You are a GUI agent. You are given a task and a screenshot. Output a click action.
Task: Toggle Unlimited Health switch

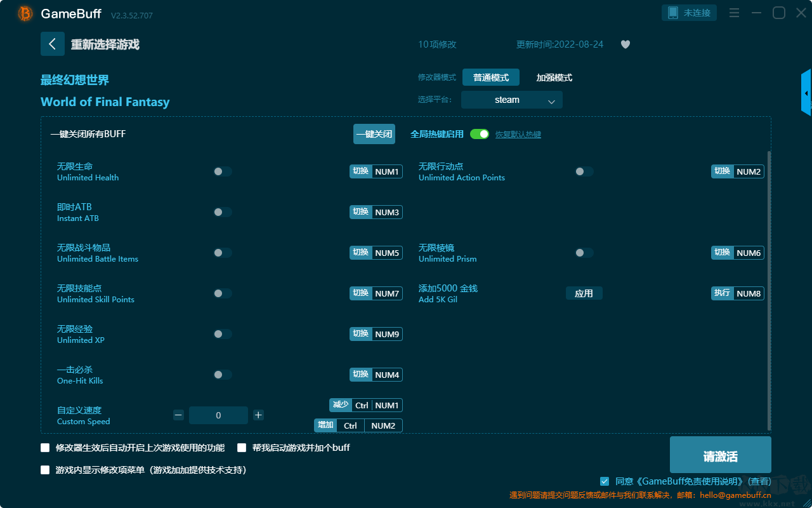[x=223, y=171]
